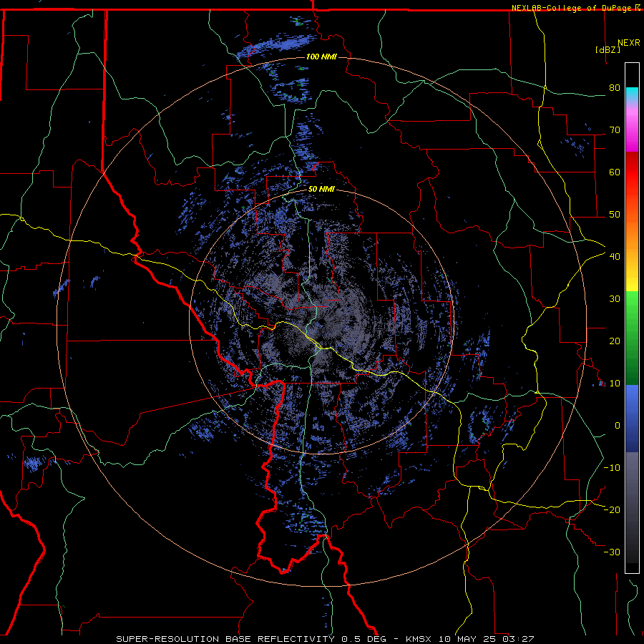Click the dBZ unit label above the color scale
644x644 pixels.
click(x=608, y=49)
